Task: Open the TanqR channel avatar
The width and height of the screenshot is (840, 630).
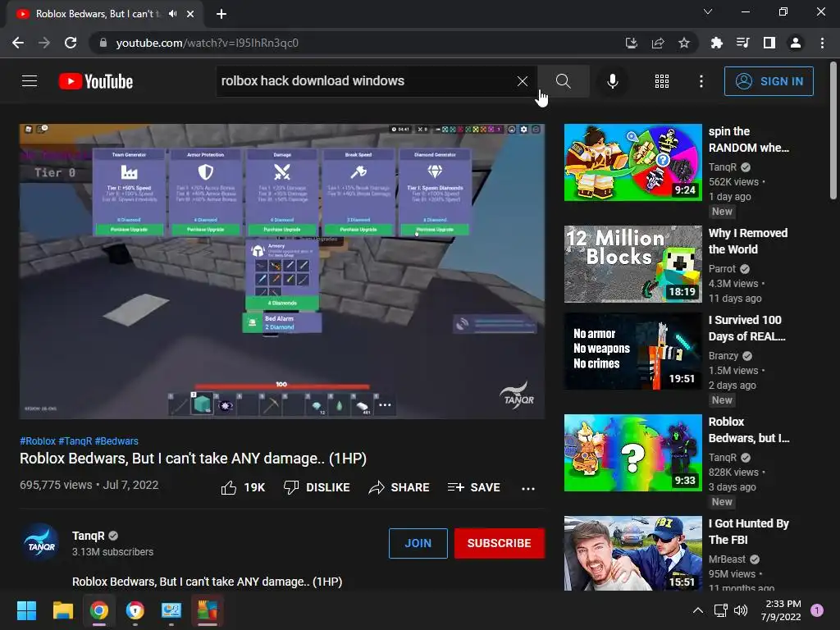Action: tap(41, 543)
